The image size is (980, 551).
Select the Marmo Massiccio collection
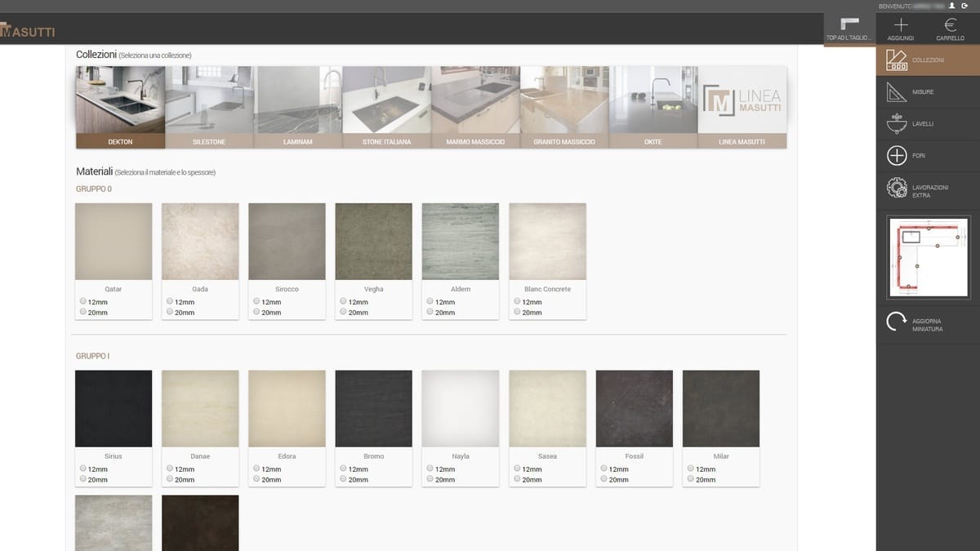475,107
